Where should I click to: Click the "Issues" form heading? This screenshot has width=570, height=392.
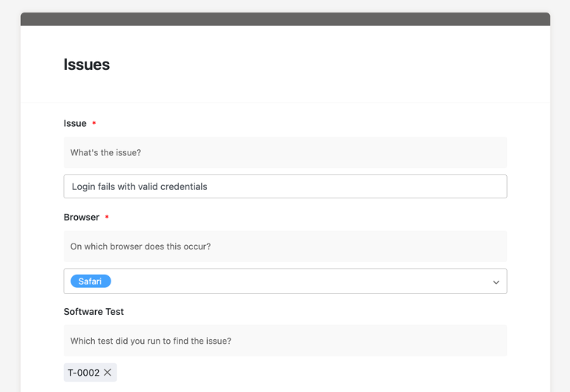click(x=87, y=65)
